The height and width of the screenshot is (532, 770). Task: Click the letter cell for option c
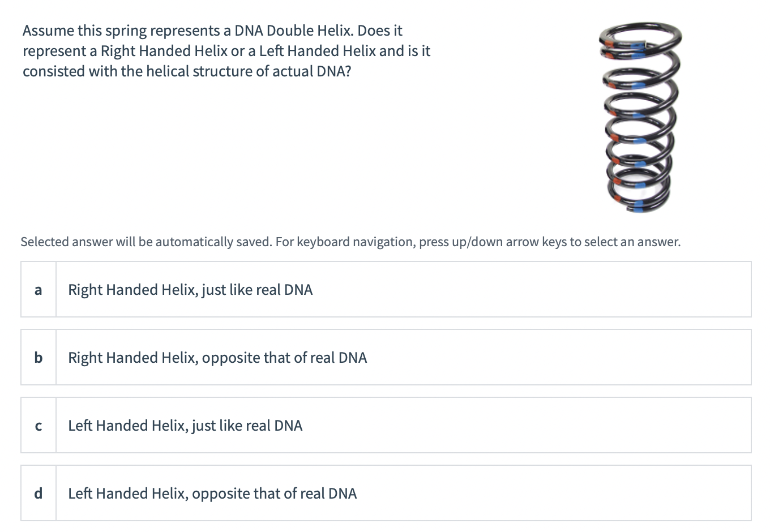(x=37, y=425)
